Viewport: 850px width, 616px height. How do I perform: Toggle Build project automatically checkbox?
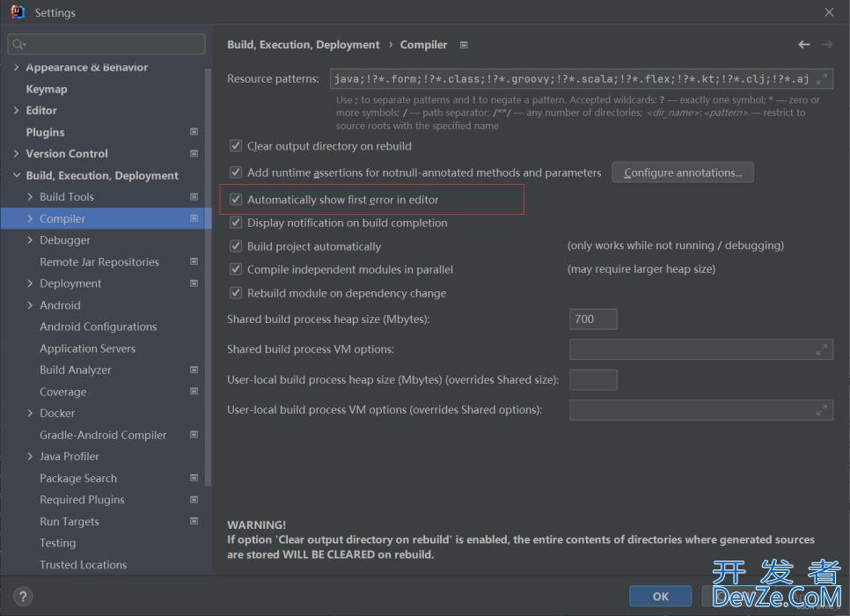(236, 246)
